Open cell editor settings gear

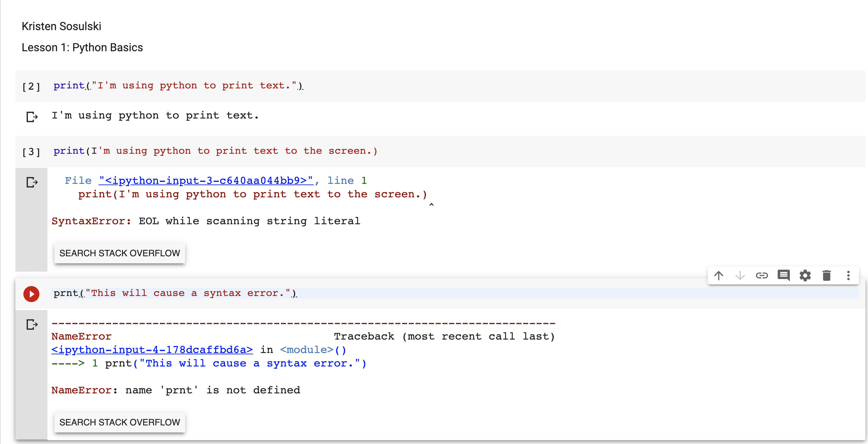point(805,275)
